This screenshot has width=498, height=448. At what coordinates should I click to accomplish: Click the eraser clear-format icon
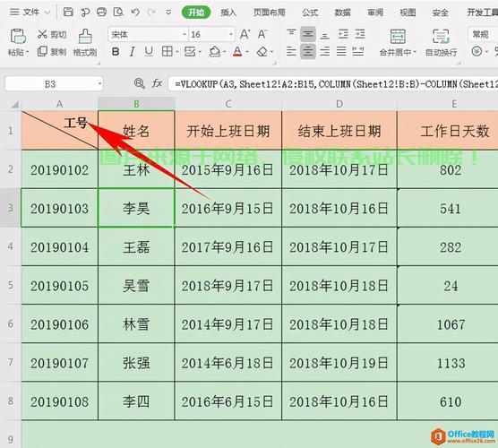point(262,51)
